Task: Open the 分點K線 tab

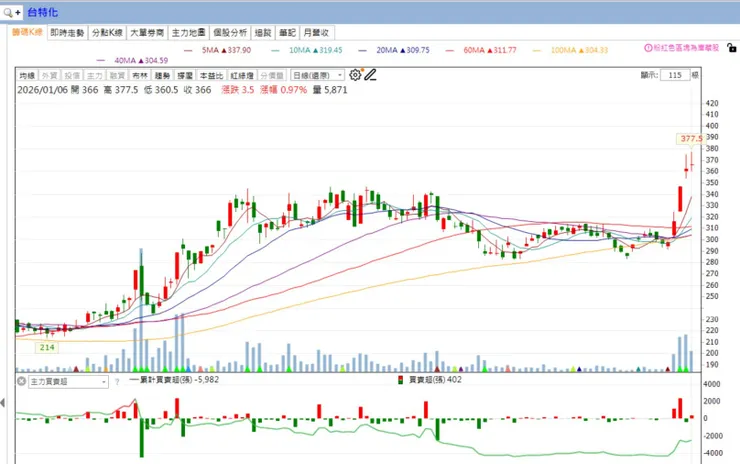Action: (107, 33)
